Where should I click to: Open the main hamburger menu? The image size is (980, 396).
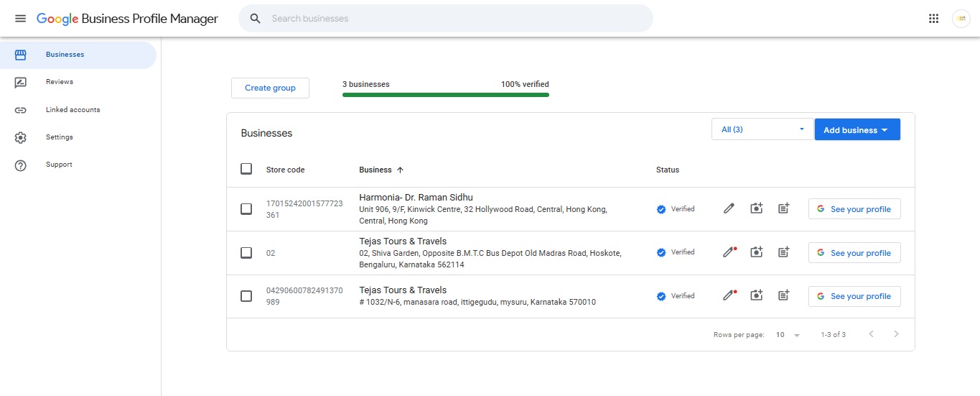click(x=20, y=19)
